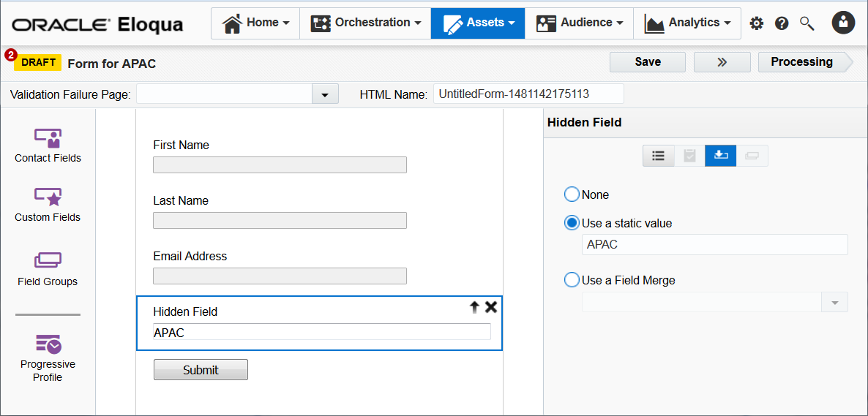The height and width of the screenshot is (416, 868).
Task: Click the search magnifier icon
Action: (807, 23)
